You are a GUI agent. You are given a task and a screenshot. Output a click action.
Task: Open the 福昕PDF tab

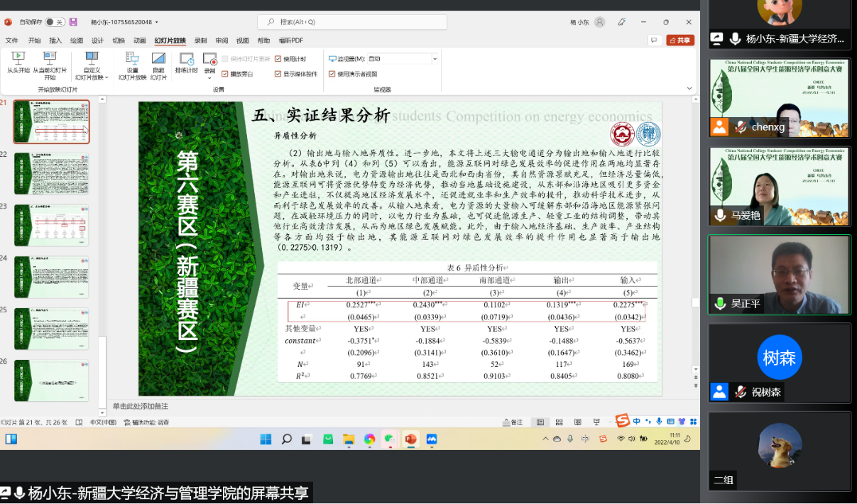point(291,40)
